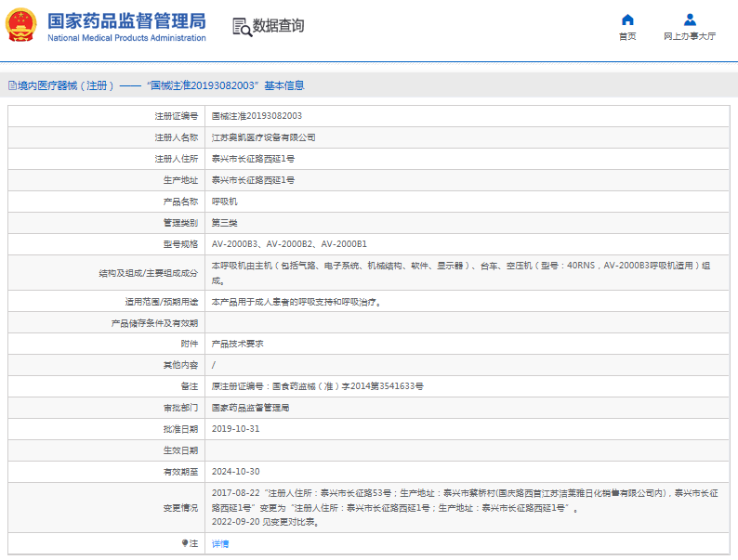Image resolution: width=738 pixels, height=560 pixels.
Task: Click the 变更情况 row label
Action: coord(180,508)
